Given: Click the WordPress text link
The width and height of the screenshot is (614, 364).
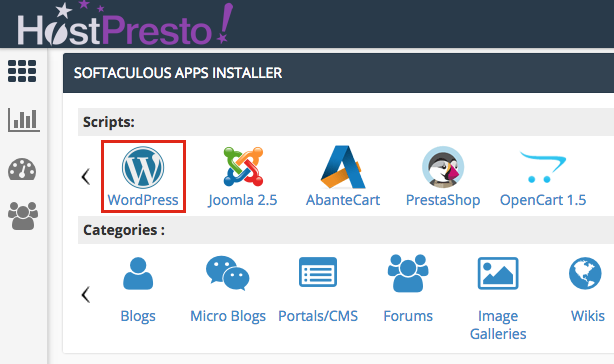Looking at the screenshot, I should pyautogui.click(x=143, y=200).
